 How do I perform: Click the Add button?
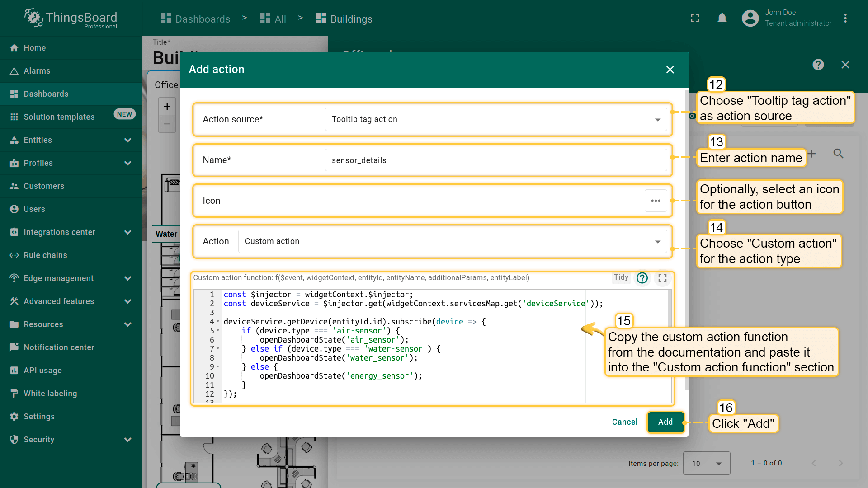(665, 422)
